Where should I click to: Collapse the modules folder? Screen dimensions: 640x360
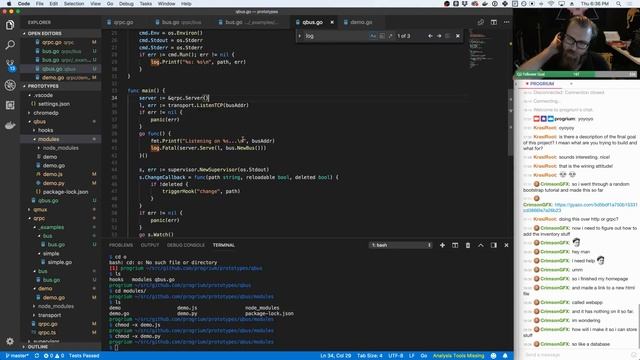(x=49, y=139)
